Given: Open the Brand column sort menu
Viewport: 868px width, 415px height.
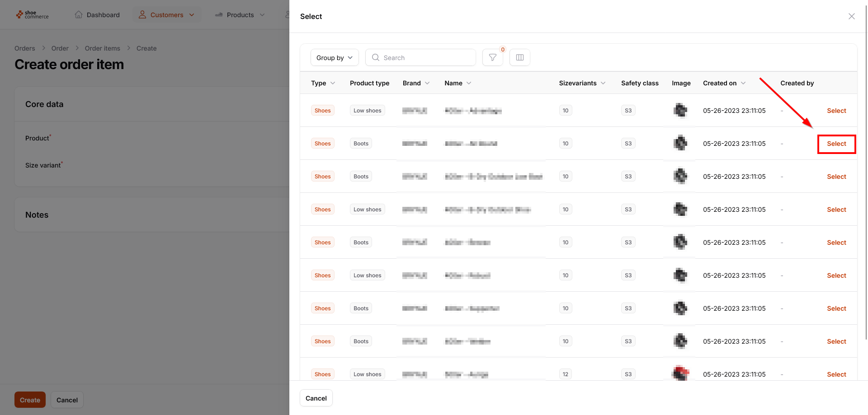Looking at the screenshot, I should coord(427,83).
